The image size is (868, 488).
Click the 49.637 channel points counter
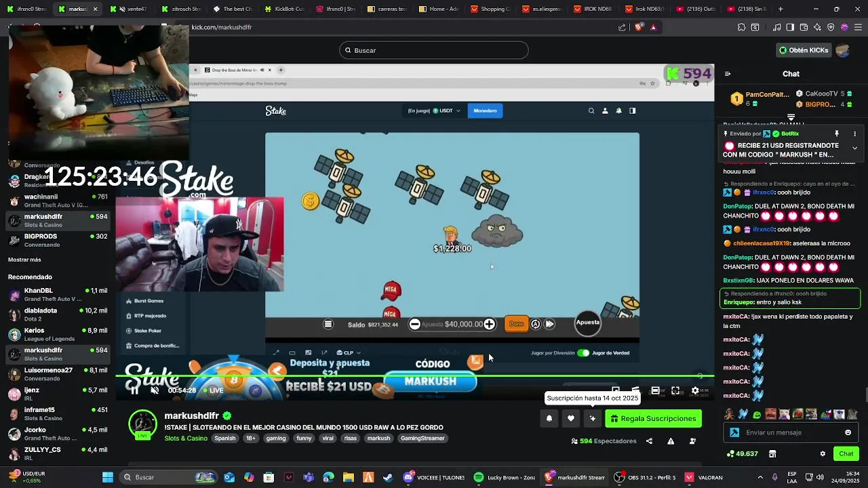(x=742, y=454)
